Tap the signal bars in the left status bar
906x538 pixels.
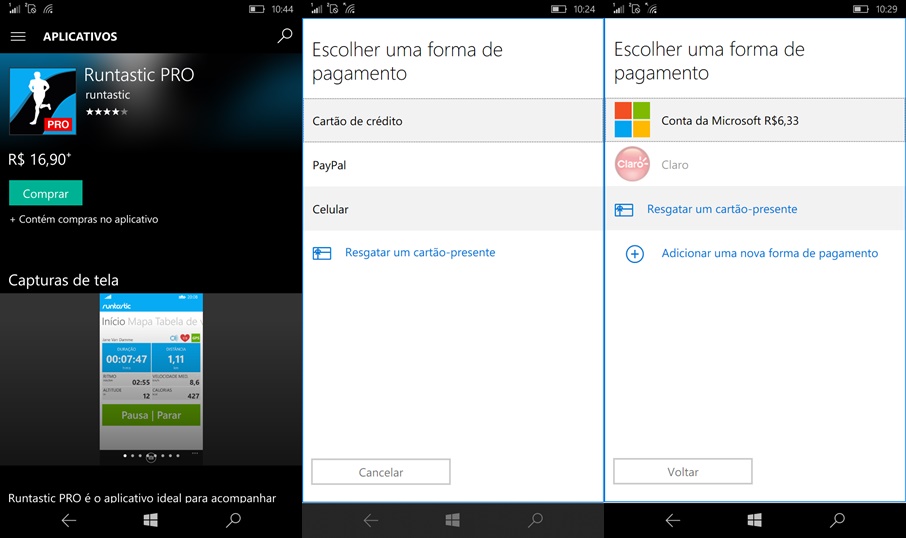tap(14, 8)
